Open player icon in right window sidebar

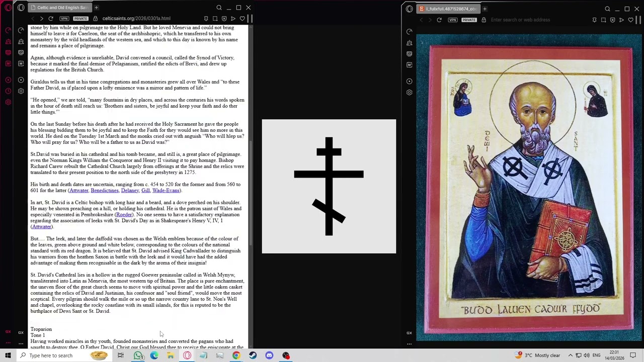(x=409, y=81)
